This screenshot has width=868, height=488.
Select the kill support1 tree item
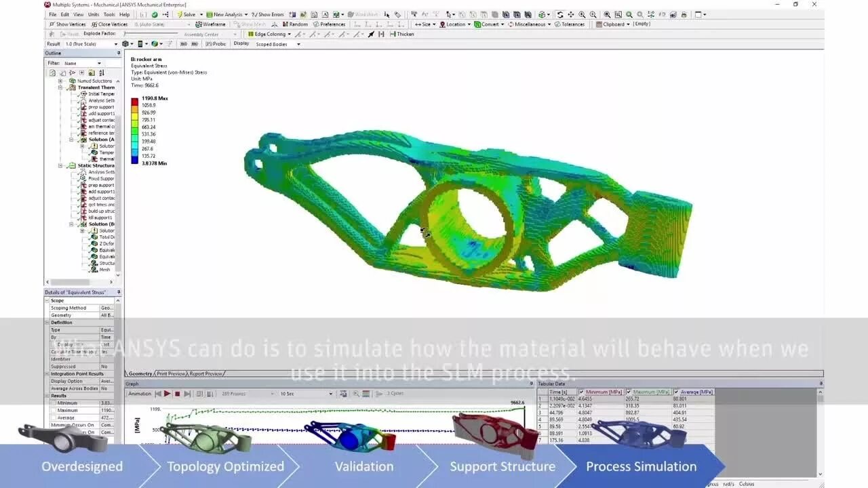pyautogui.click(x=102, y=218)
